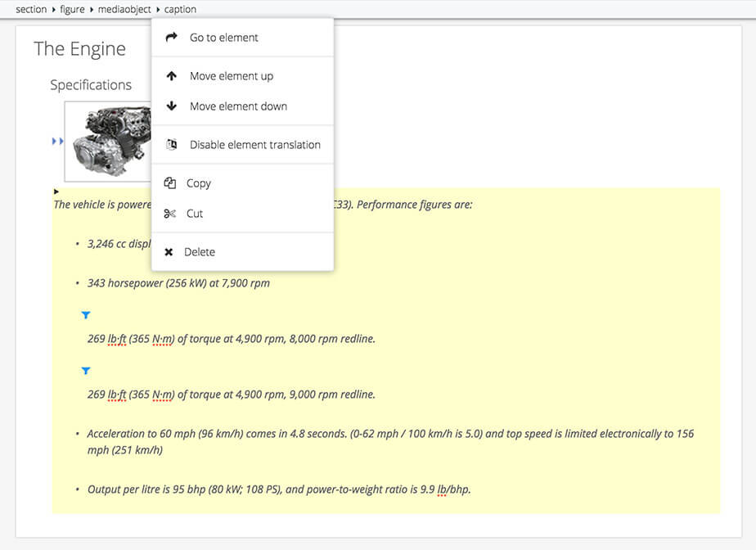The image size is (756, 550).
Task: Click the first blue filter marker above torque text
Action: coord(86,314)
